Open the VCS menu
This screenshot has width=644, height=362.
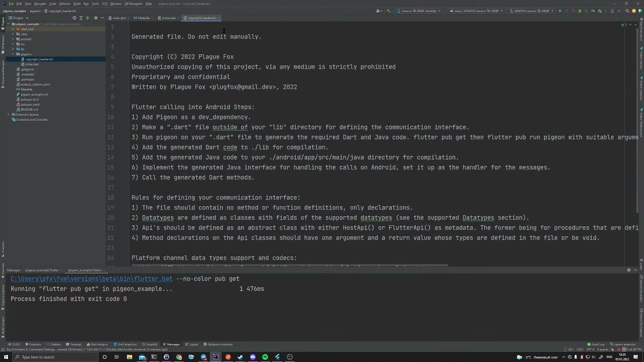[x=105, y=4]
